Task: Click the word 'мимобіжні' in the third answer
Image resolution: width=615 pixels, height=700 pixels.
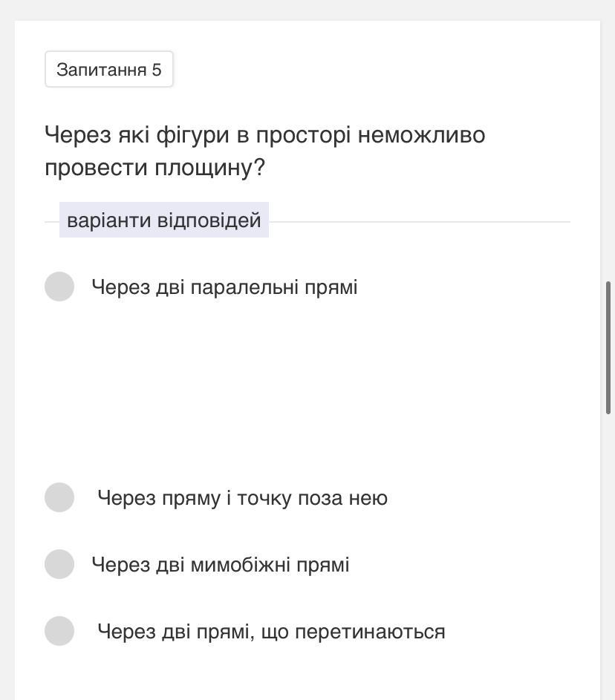Action: pos(241,565)
